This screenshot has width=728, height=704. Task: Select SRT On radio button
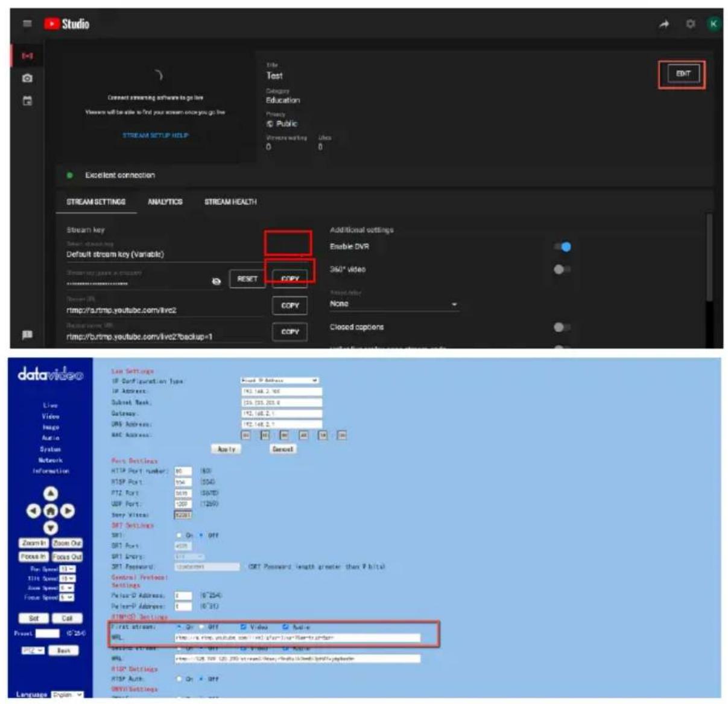pos(179,535)
